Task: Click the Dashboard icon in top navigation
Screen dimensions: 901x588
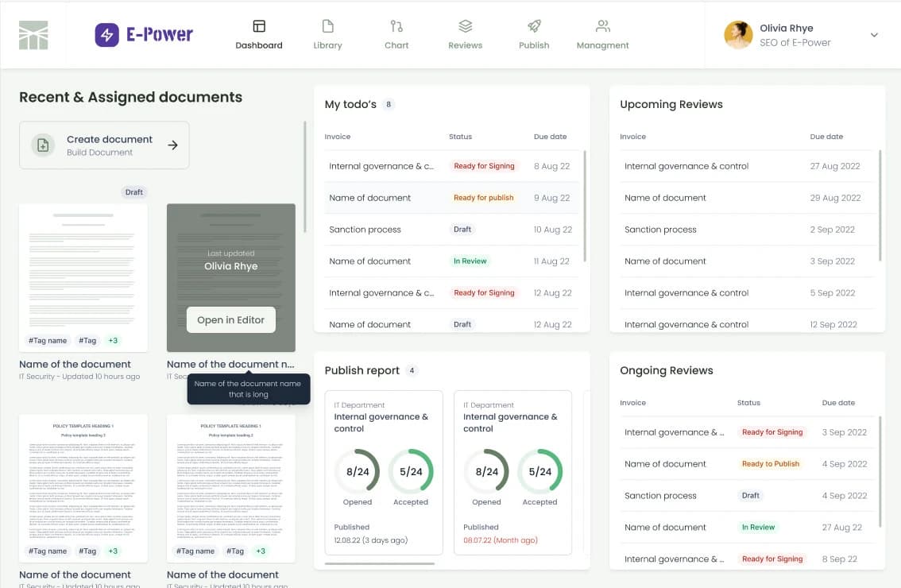Action: click(x=259, y=26)
